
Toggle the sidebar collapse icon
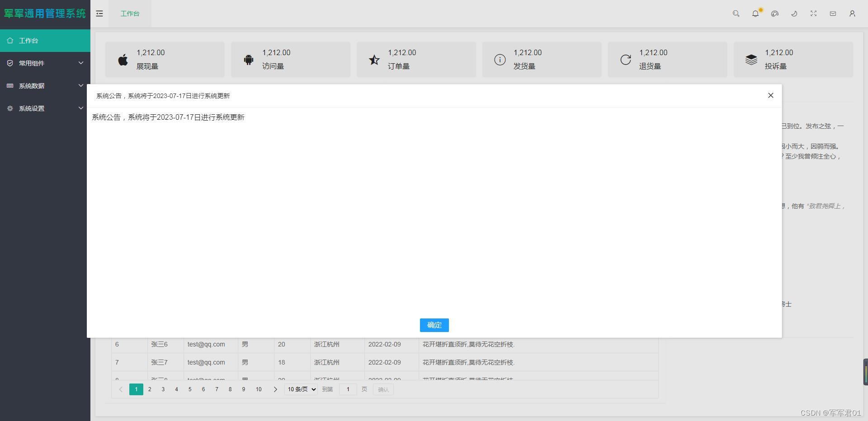99,14
